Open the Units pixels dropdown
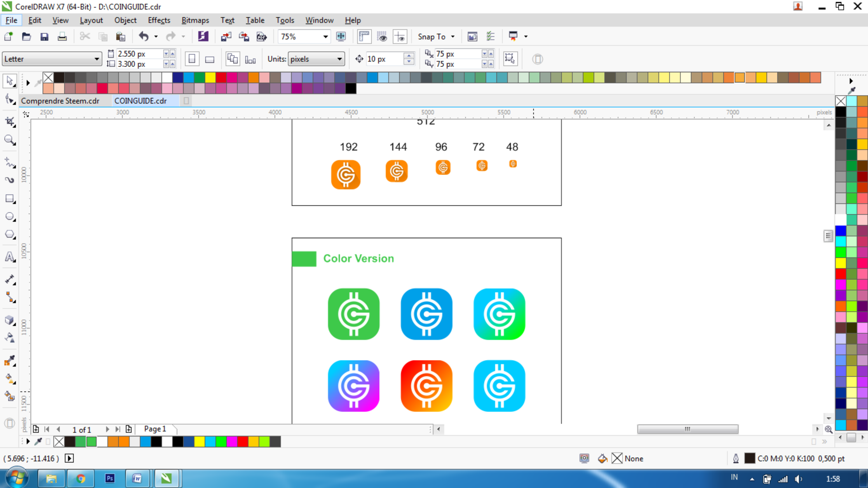Screen dimensions: 868x488 339,59
